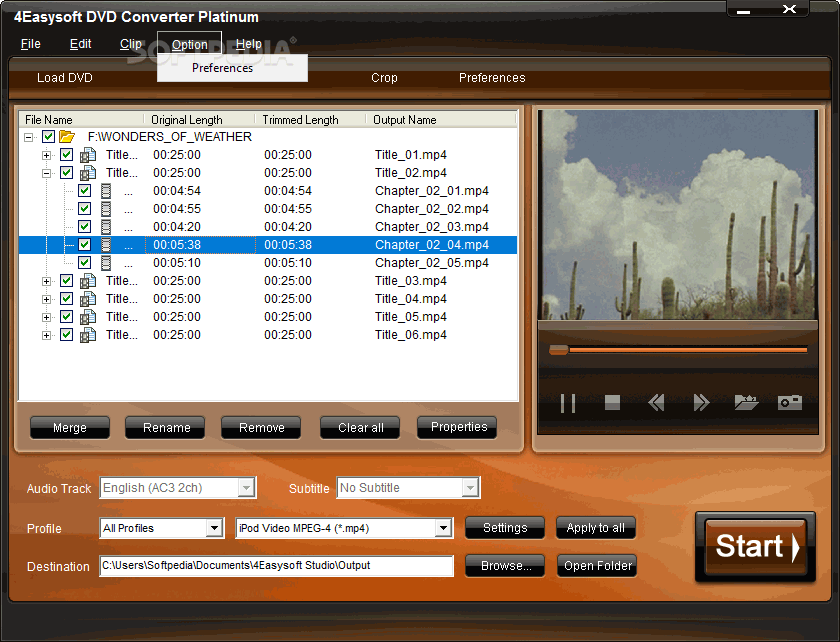This screenshot has height=642, width=840.
Task: Click the folder icon for F:\WONDERS_OF_WEATHER
Action: pyautogui.click(x=67, y=137)
